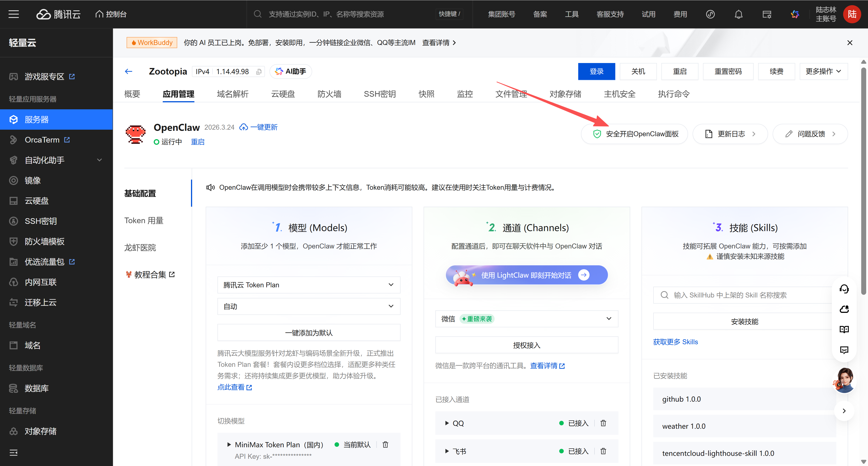This screenshot has width=868, height=466.
Task: Expand the 飞书 channel row
Action: click(x=447, y=451)
